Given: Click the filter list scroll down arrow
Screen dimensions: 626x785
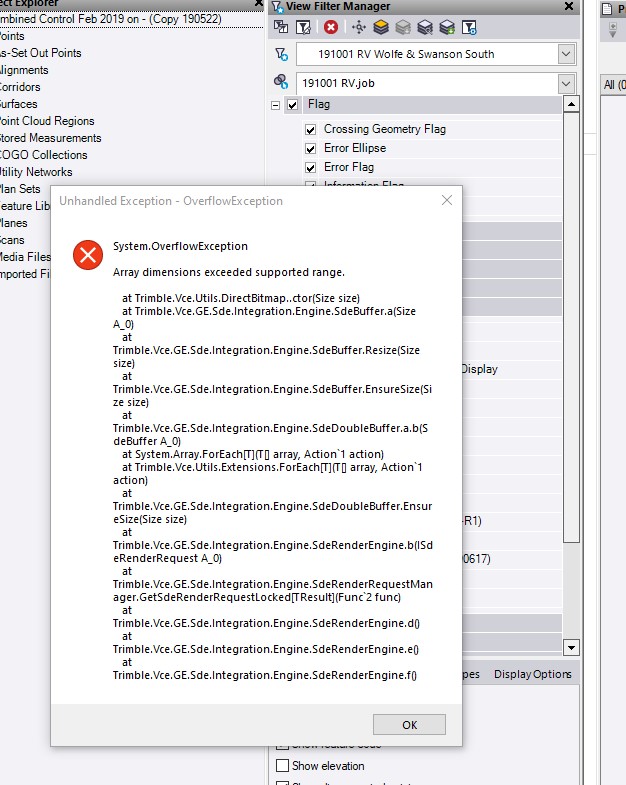Looking at the screenshot, I should tap(571, 647).
